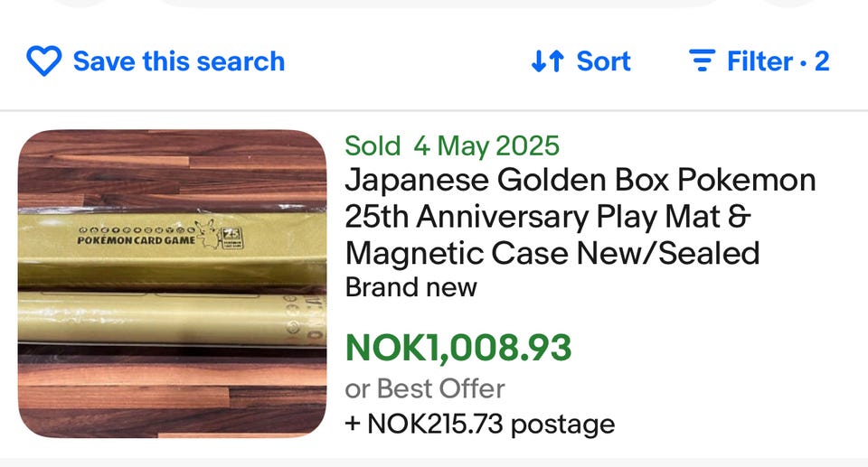Click the "Save this search" text link
The height and width of the screenshot is (467, 868).
click(178, 61)
